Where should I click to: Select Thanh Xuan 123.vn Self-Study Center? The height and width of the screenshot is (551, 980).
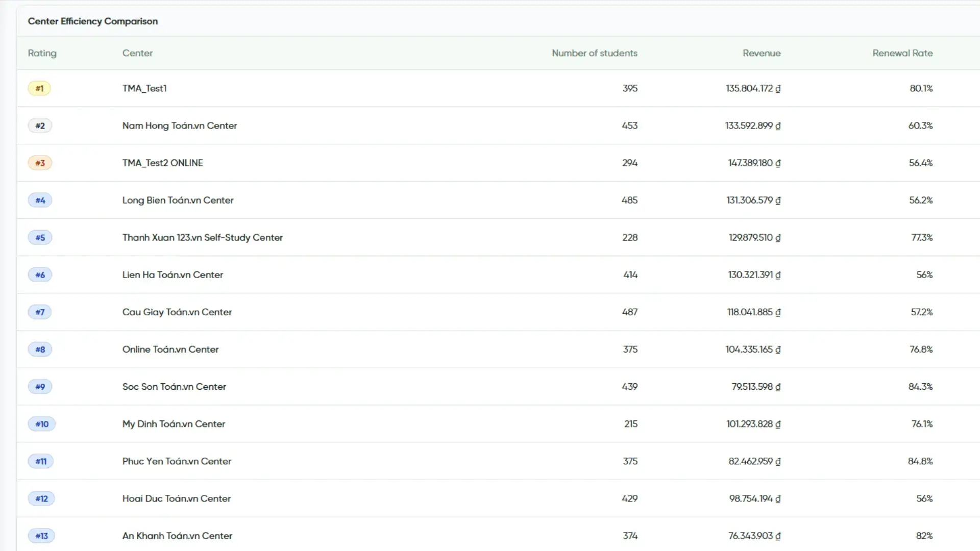tap(202, 237)
